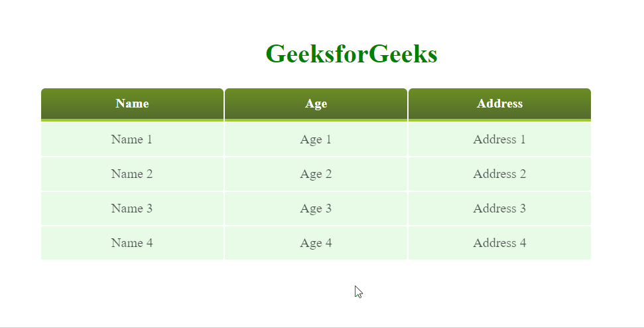This screenshot has width=644, height=328.
Task: Pick the Age 3 table entry
Action: pos(316,208)
